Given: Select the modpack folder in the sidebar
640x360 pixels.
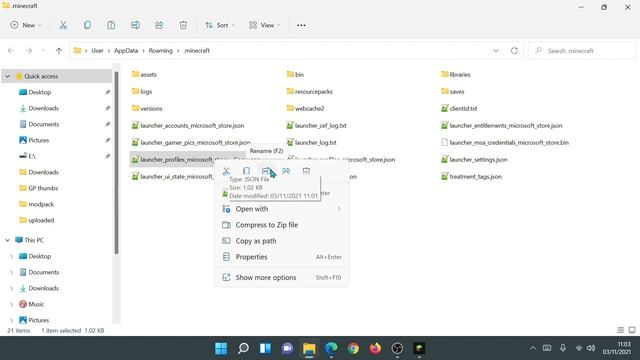Looking at the screenshot, I should click(x=41, y=204).
